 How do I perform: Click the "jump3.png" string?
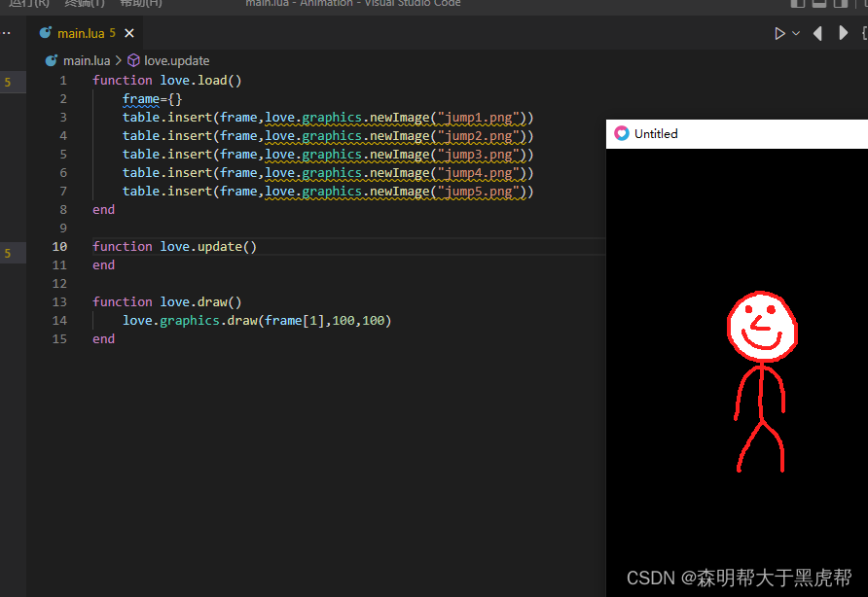479,155
